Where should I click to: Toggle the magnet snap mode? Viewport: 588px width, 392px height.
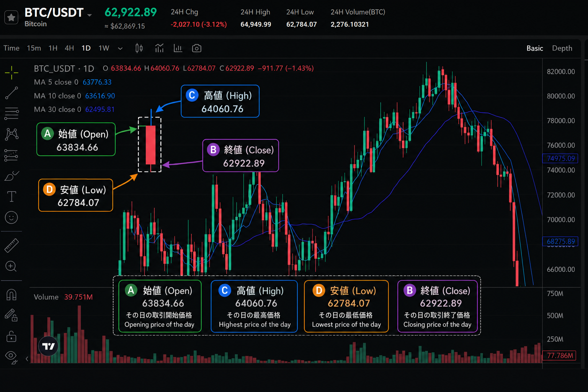(x=11, y=294)
